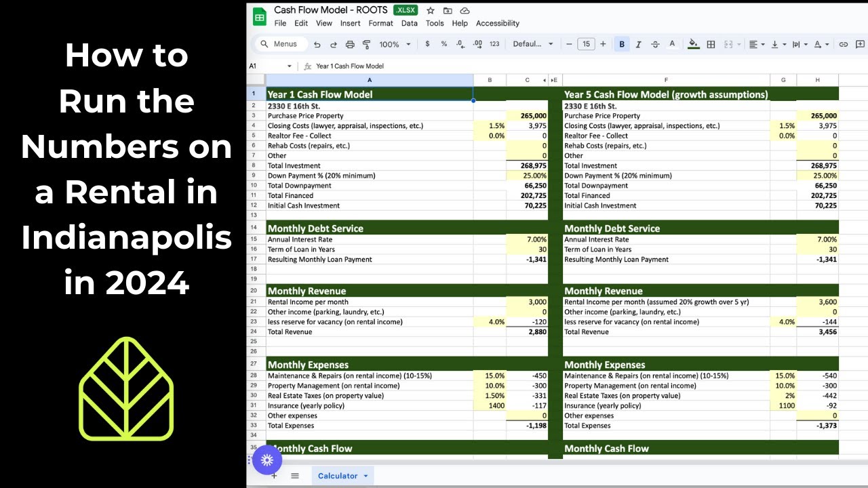
Task: Increase decimal places
Action: click(477, 44)
